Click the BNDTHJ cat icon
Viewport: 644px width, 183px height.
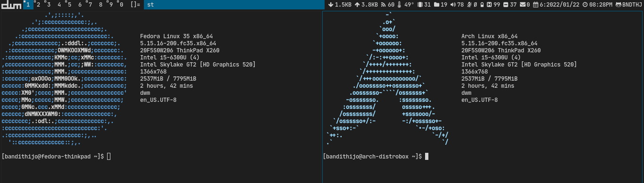click(618, 5)
